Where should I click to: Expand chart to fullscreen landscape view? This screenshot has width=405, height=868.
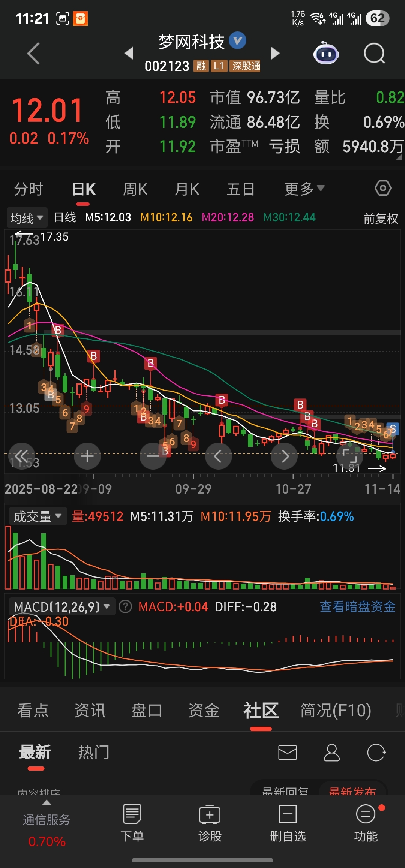coord(350,456)
